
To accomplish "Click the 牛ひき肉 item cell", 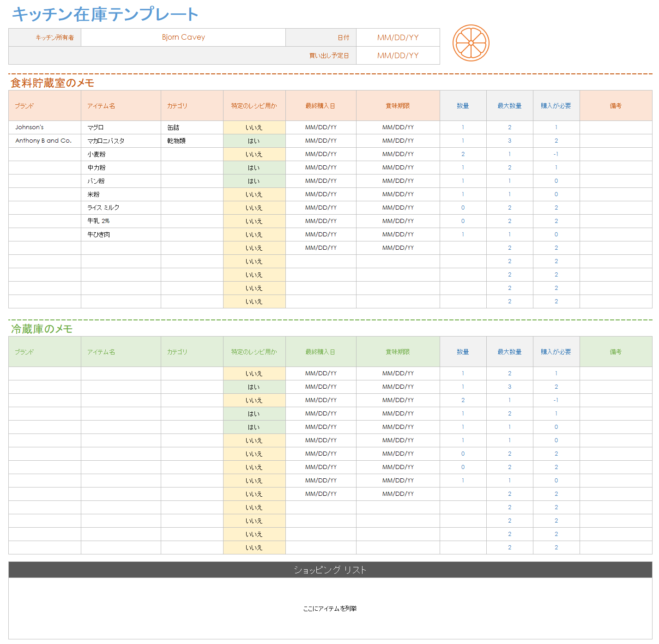I will click(121, 235).
